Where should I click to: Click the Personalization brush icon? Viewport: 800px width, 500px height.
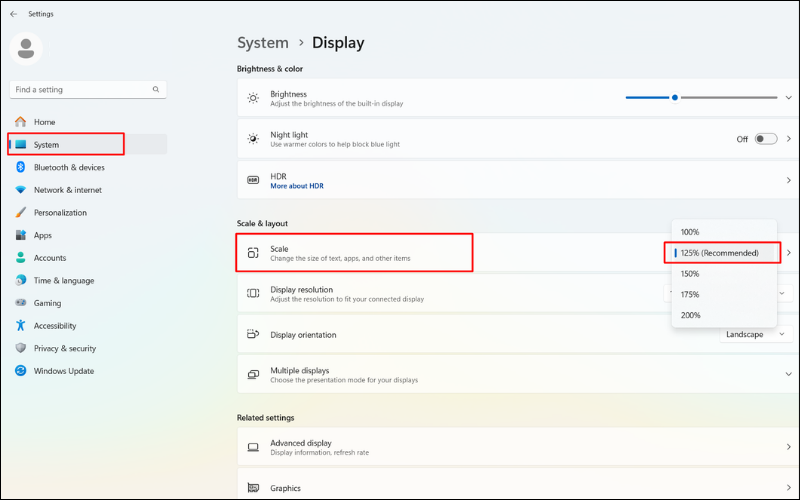(20, 213)
